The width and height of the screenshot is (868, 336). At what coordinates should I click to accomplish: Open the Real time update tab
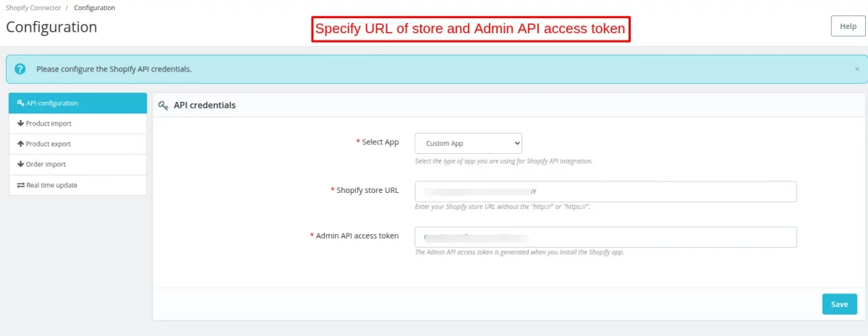click(x=77, y=185)
